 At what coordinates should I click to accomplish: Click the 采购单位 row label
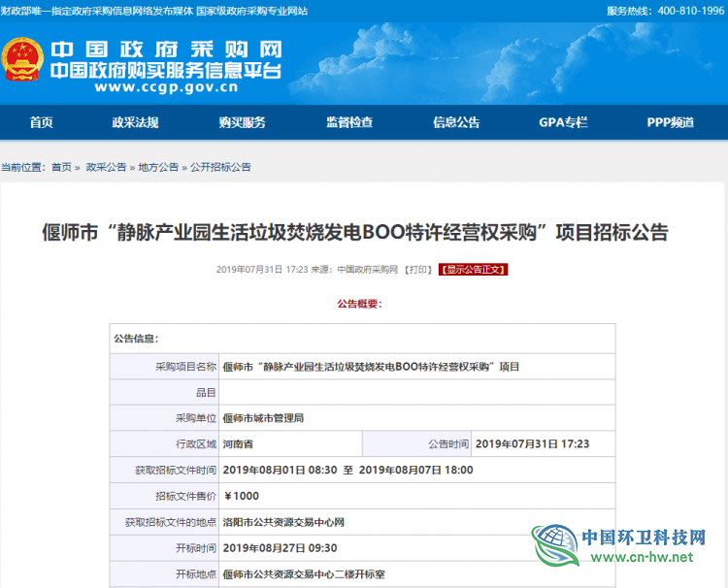[x=196, y=418]
